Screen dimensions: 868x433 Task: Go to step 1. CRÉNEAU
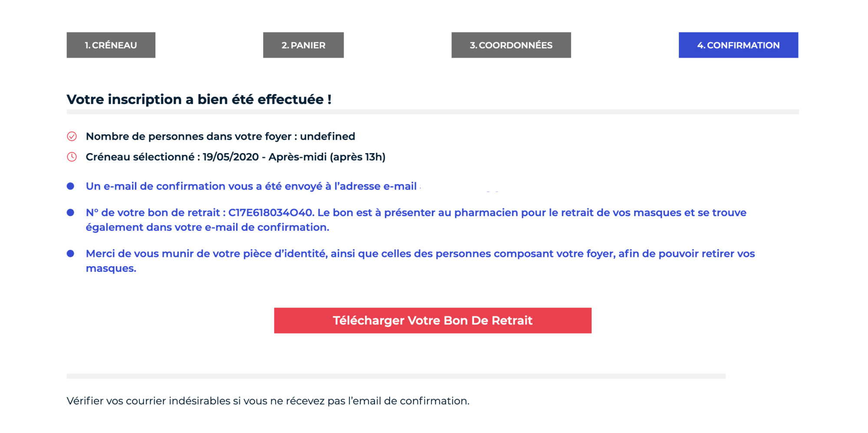click(111, 45)
